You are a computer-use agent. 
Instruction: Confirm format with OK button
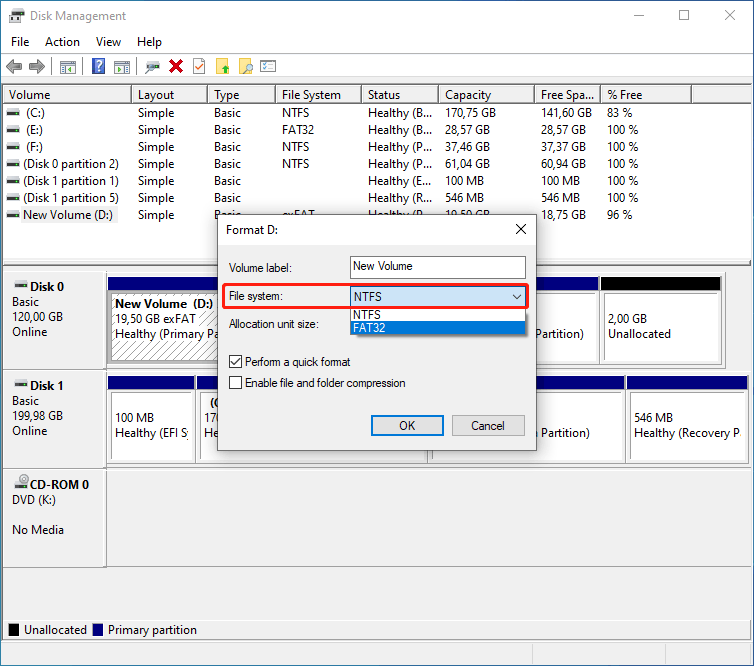[x=407, y=426]
